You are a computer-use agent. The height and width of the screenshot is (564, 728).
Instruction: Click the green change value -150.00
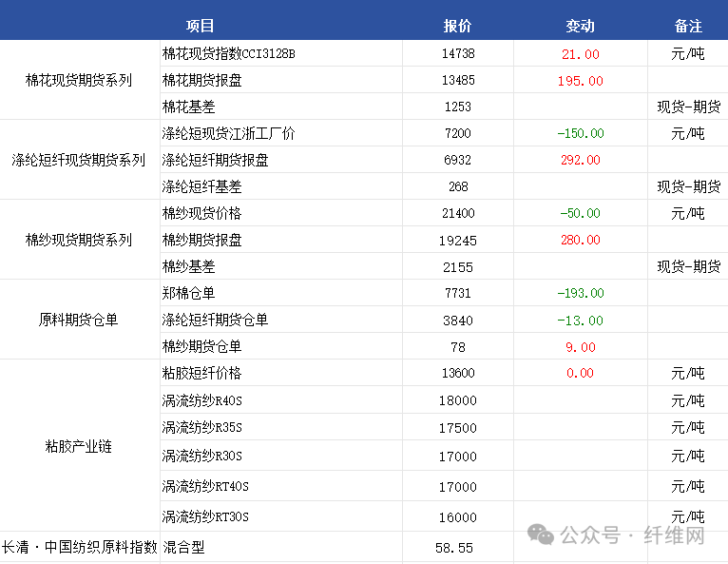[x=581, y=133]
